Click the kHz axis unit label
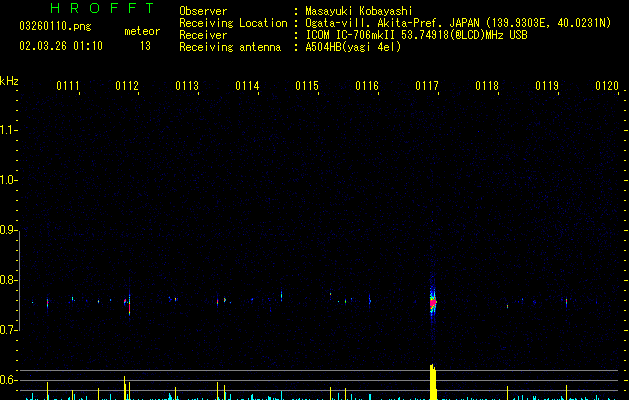 (x=9, y=81)
